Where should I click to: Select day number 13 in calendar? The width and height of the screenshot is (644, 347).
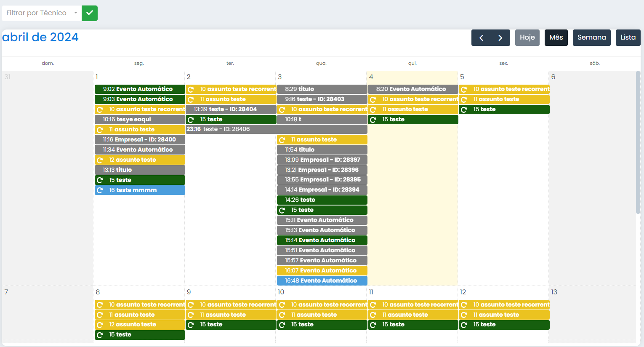[554, 292]
